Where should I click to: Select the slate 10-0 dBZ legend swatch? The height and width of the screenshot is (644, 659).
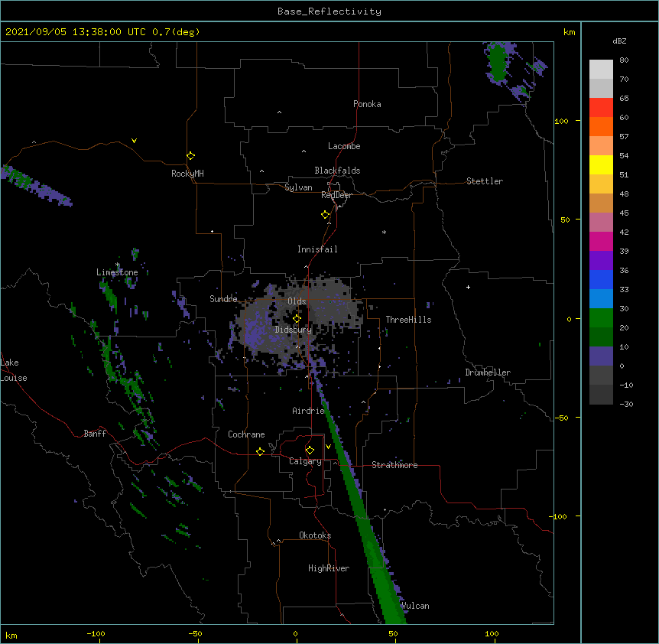(601, 356)
